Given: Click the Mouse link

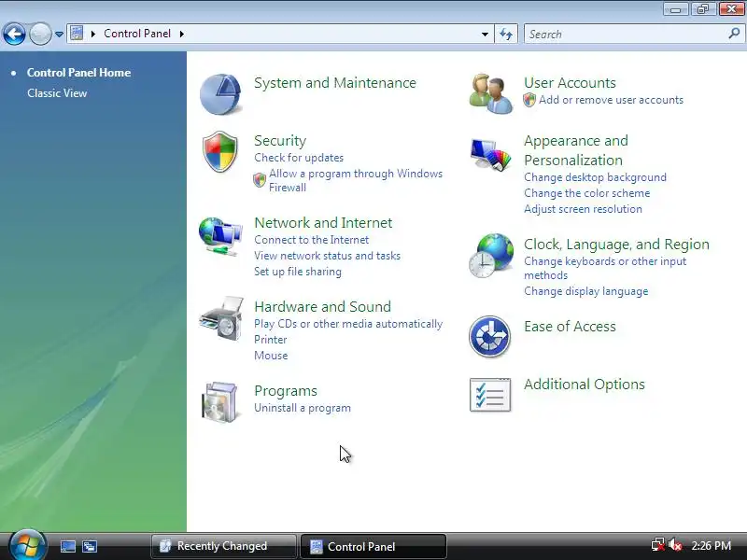Looking at the screenshot, I should point(271,356).
